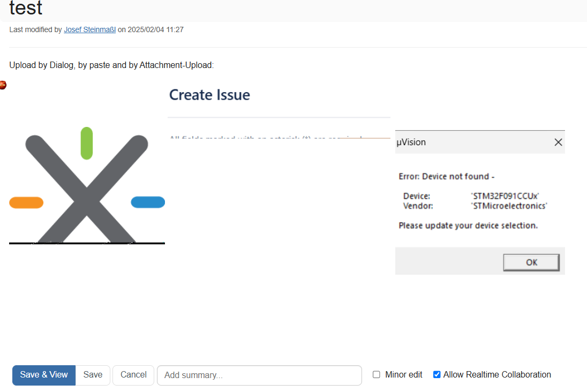
Task: Enable the Minor edit checkbox
Action: tap(377, 375)
